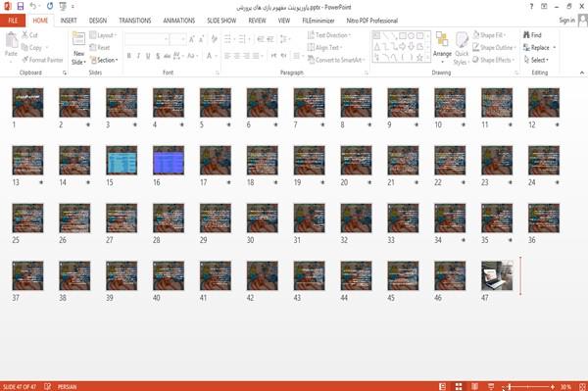Click Fit slide to window icon

pyautogui.click(x=582, y=386)
